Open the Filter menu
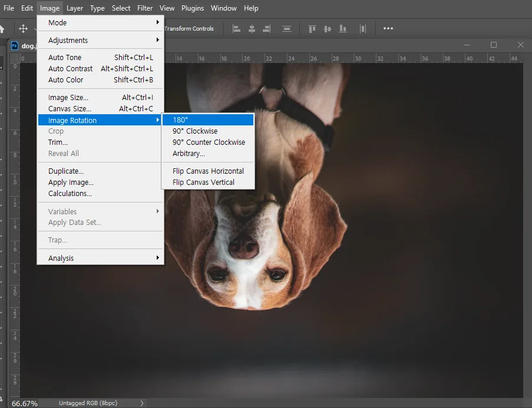Screen dimensions: 532x408 pyautogui.click(x=145, y=8)
